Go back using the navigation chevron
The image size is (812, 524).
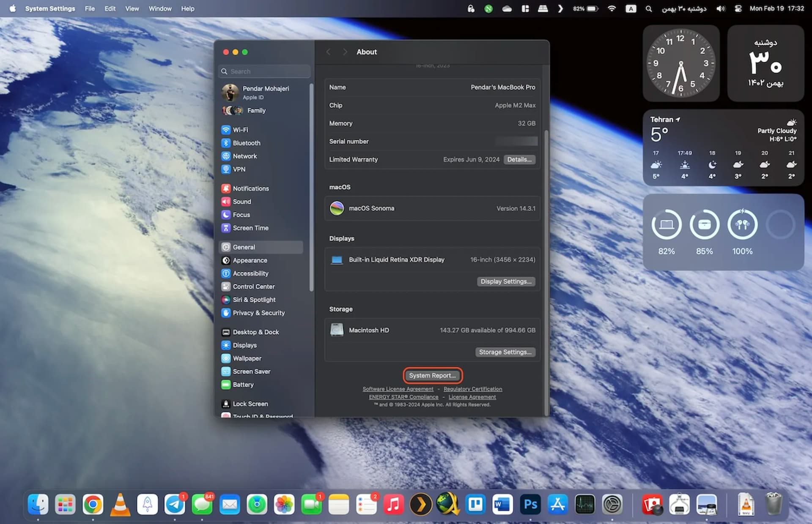(328, 52)
